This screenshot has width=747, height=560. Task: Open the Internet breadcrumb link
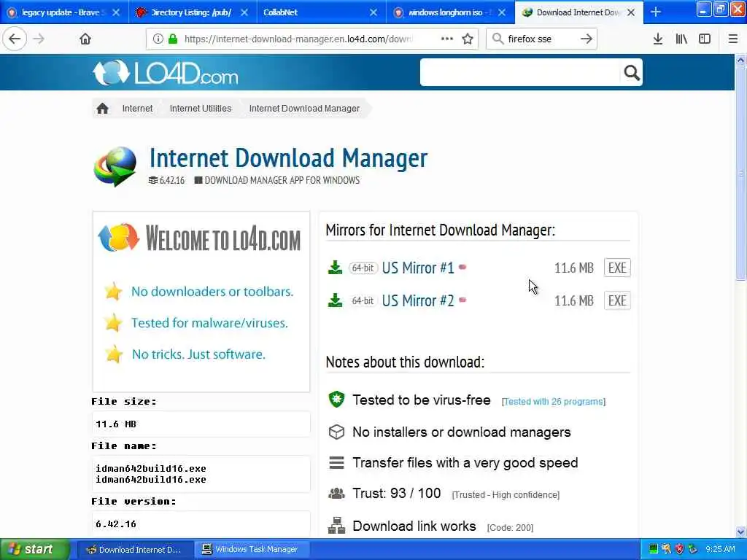137,109
